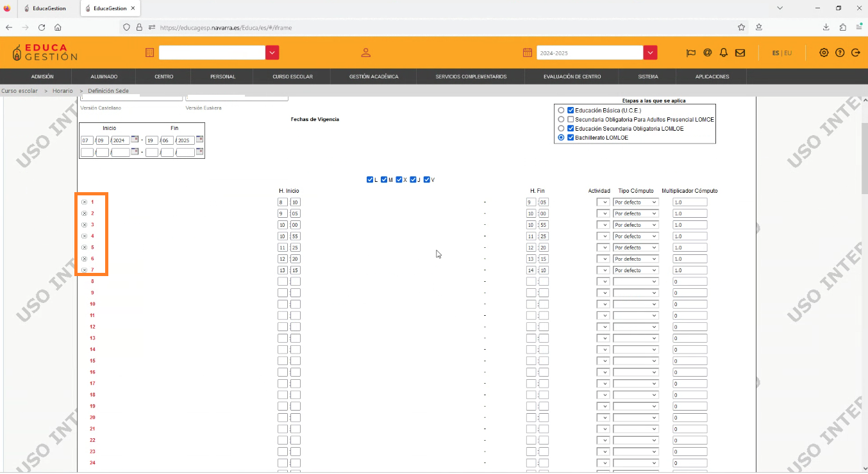This screenshot has height=474, width=868.
Task: Open the notifications bell
Action: (x=724, y=53)
